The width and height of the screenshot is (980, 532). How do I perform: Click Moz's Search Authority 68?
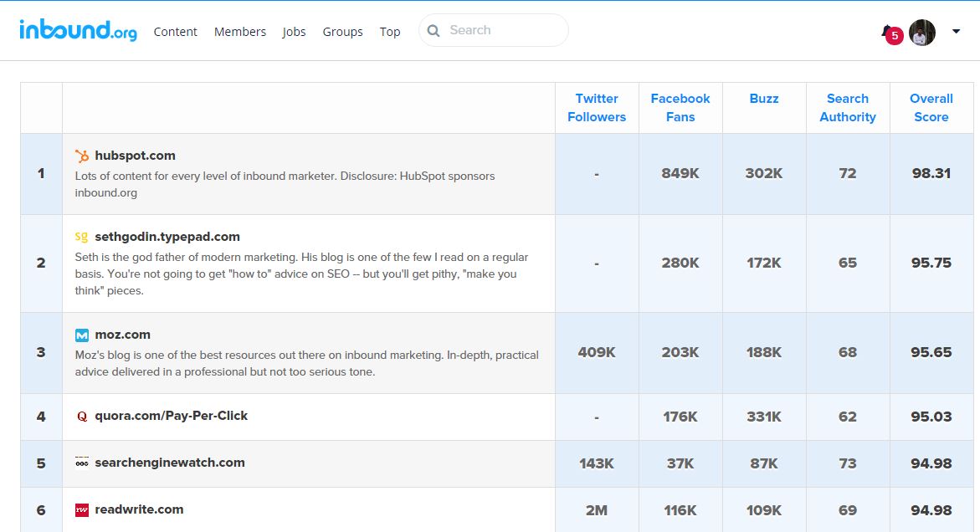point(848,352)
